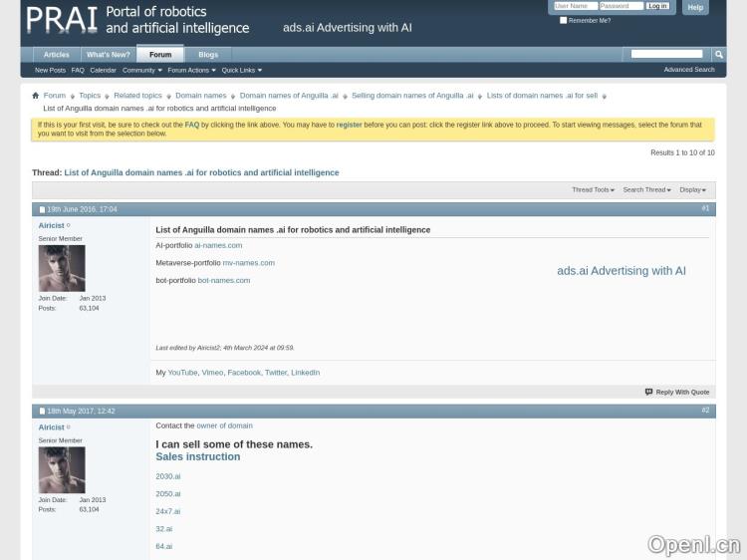
Task: Open the Community dropdown menu
Action: (141, 70)
